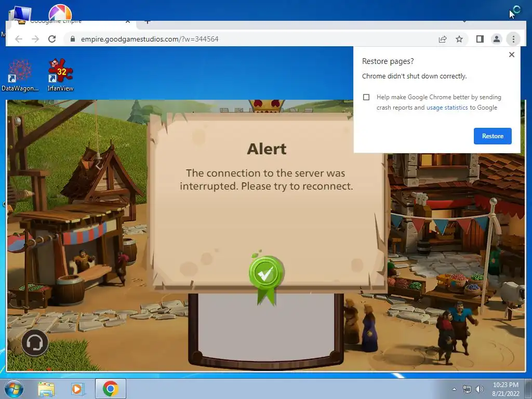
Task: Open the colorful circle desktop icon
Action: 60,12
